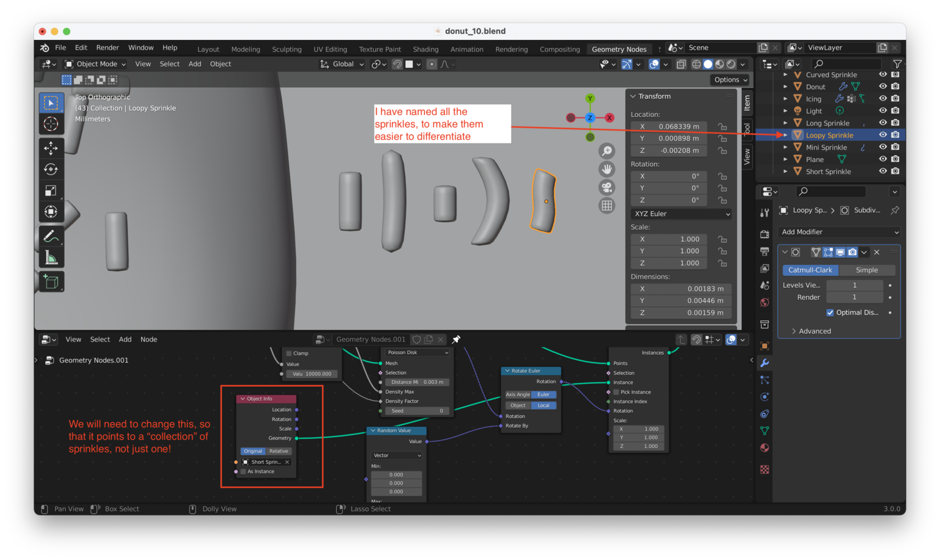940x560 pixels.
Task: Open the Add Modifier dropdown
Action: pos(839,232)
